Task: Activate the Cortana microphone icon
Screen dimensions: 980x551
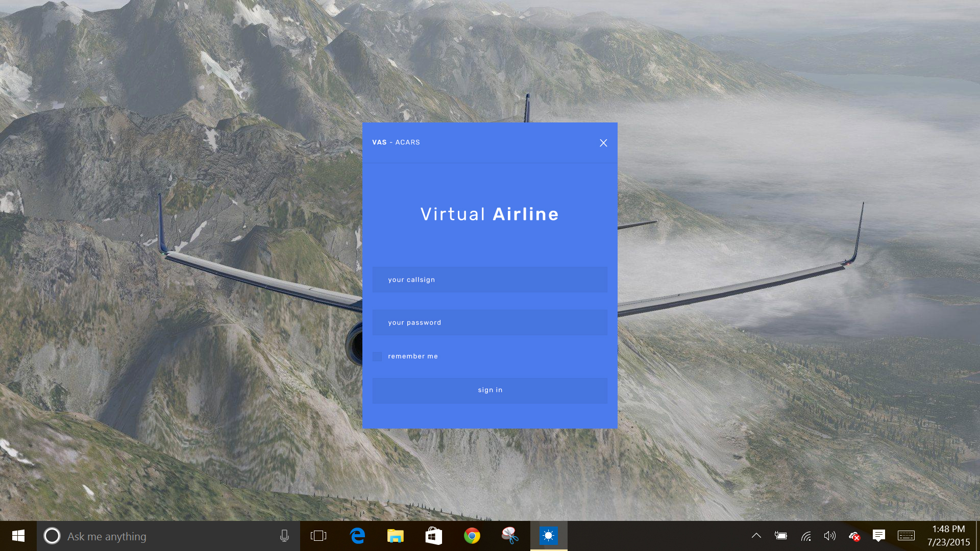Action: click(284, 536)
